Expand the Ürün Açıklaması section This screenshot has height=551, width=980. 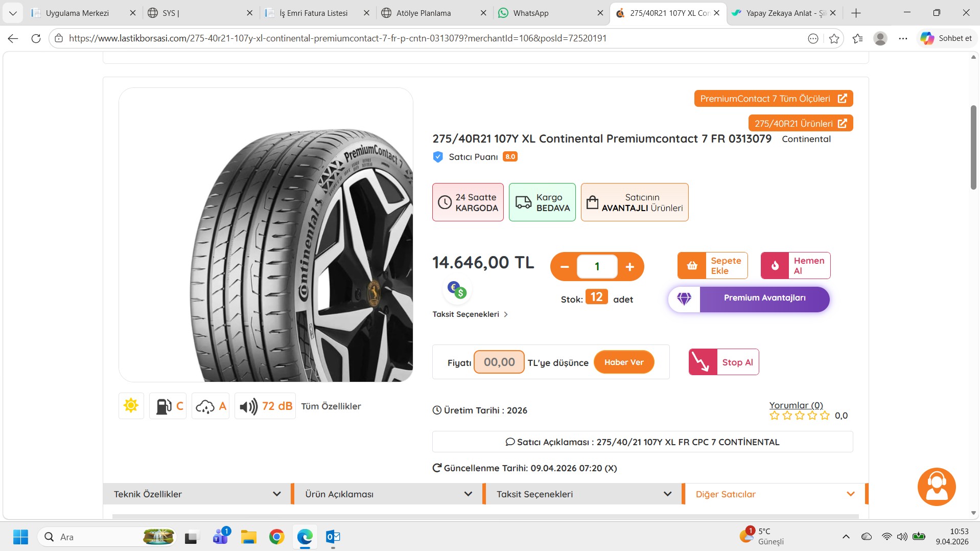388,494
